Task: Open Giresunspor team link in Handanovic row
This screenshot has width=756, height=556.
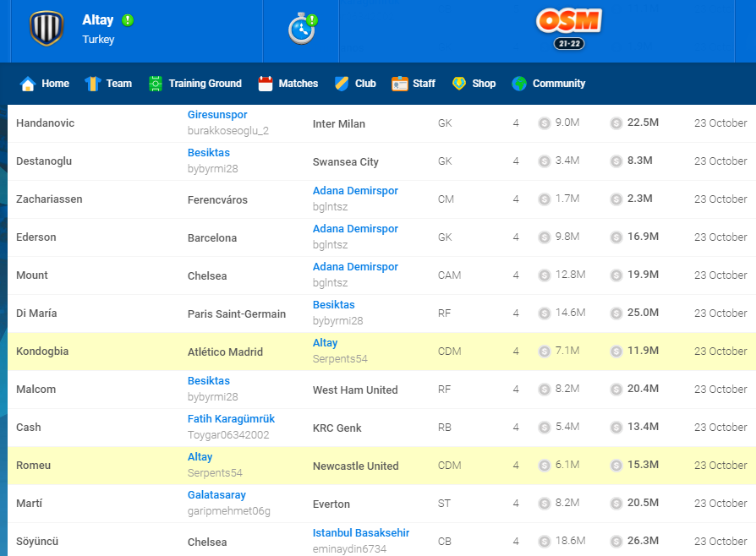Action: pyautogui.click(x=217, y=115)
